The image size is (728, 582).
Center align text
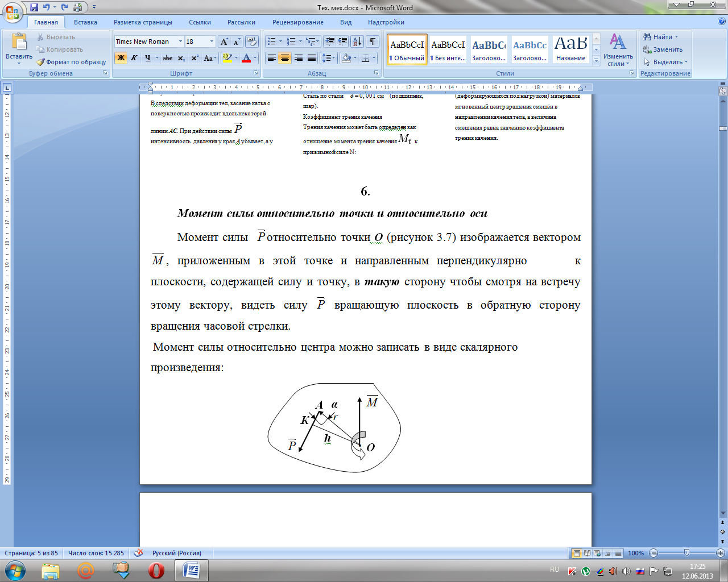(285, 58)
